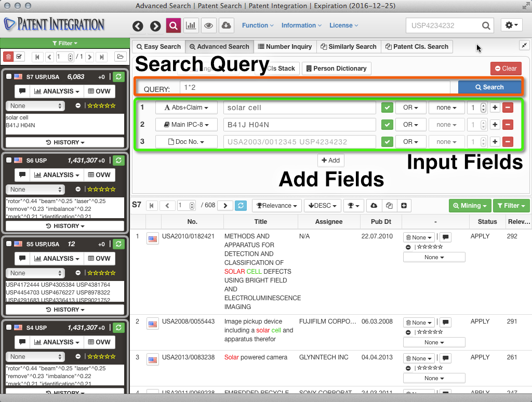Open ANALYSIS dropdown in the S6 card

pyautogui.click(x=57, y=175)
